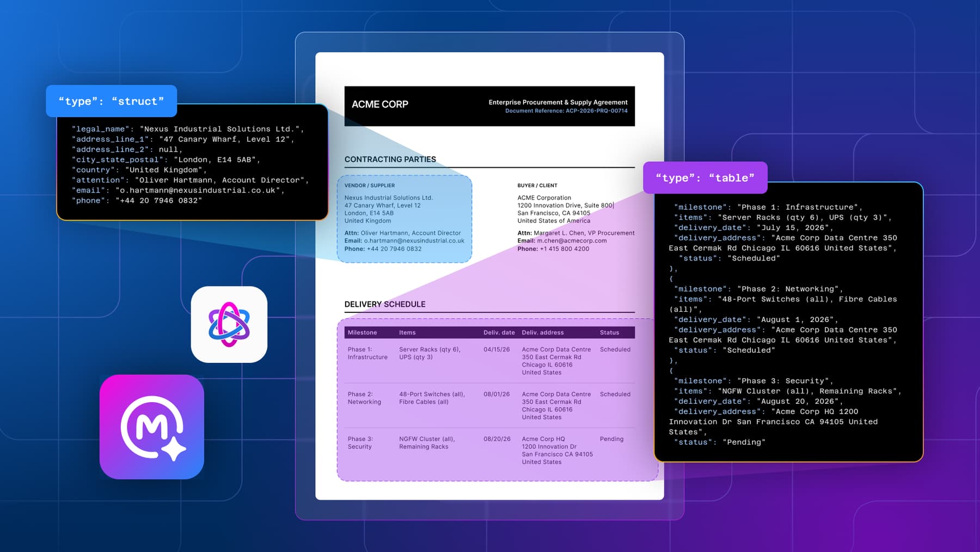Click the 08/01/26 delivery date cell
980x552 pixels.
pyautogui.click(x=497, y=395)
